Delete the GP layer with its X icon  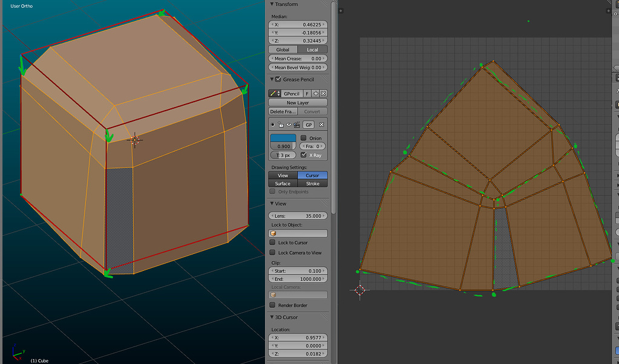(322, 125)
